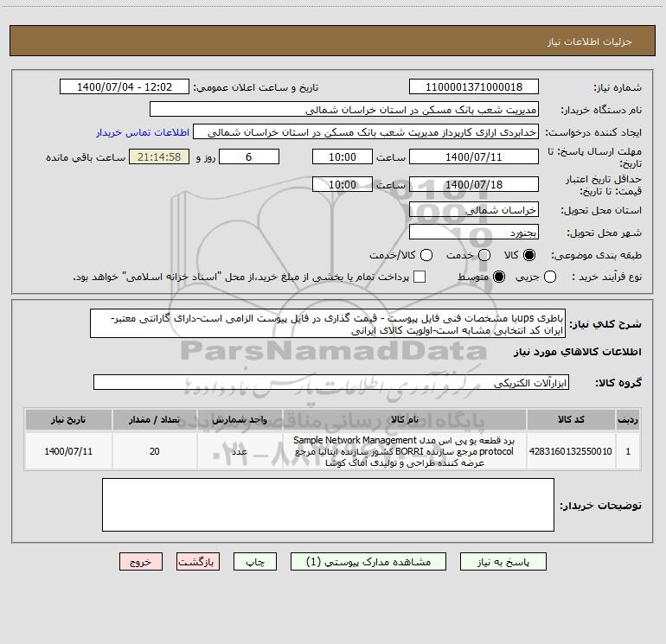This screenshot has width=666, height=644.
Task: Click the 'شماره نیاز' field 1100001371000018
Action: click(474, 87)
